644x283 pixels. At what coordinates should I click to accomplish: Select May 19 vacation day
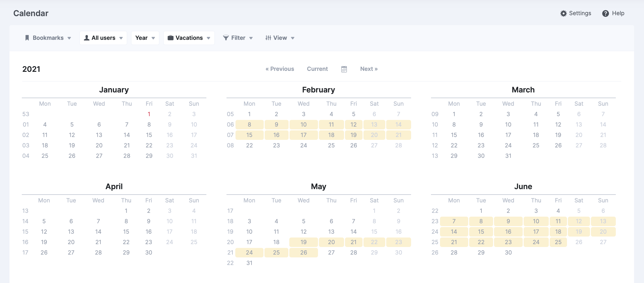click(304, 242)
